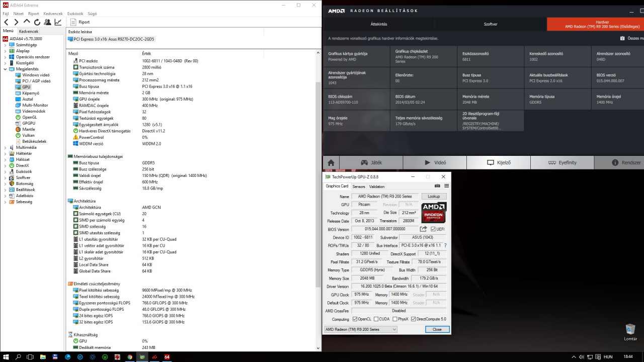644x362 pixels.
Task: Open the Lomtár desktop icon
Action: coord(630,333)
